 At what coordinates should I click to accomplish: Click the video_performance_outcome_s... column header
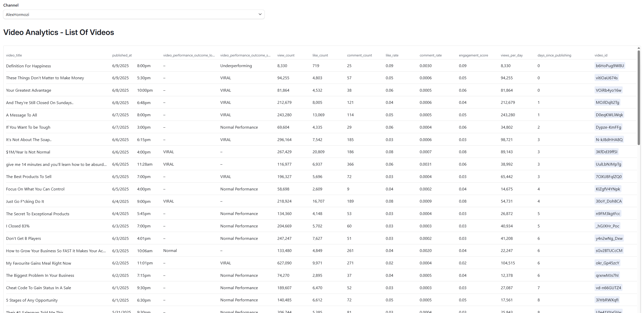(245, 55)
